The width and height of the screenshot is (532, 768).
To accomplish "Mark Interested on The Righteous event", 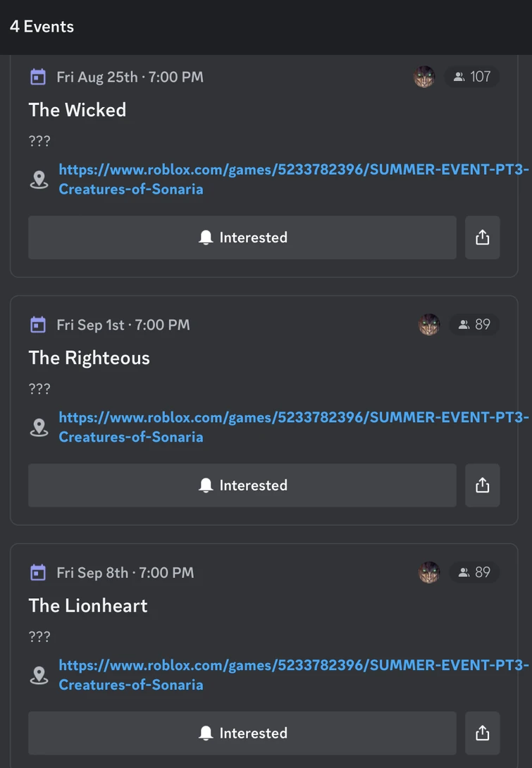I will (x=242, y=485).
